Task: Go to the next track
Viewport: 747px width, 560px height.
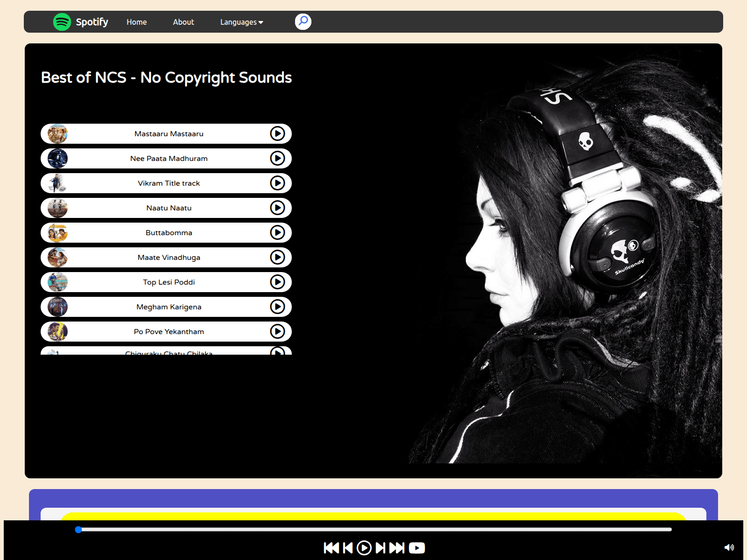Action: pyautogui.click(x=381, y=548)
